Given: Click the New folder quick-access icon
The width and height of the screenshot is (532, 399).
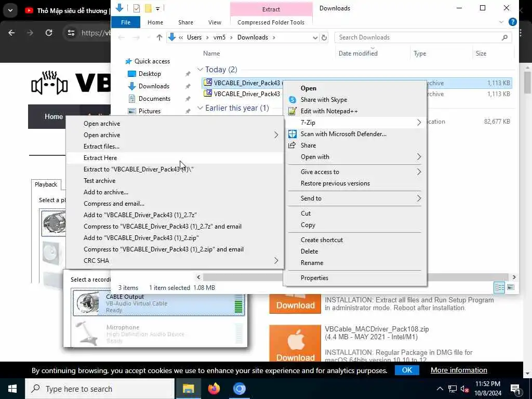Looking at the screenshot, I should [x=148, y=8].
